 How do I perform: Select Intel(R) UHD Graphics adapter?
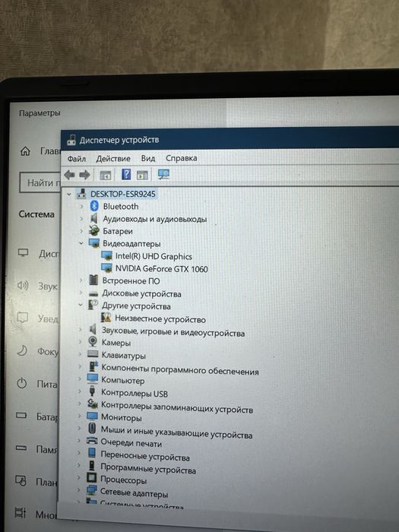[x=154, y=256]
